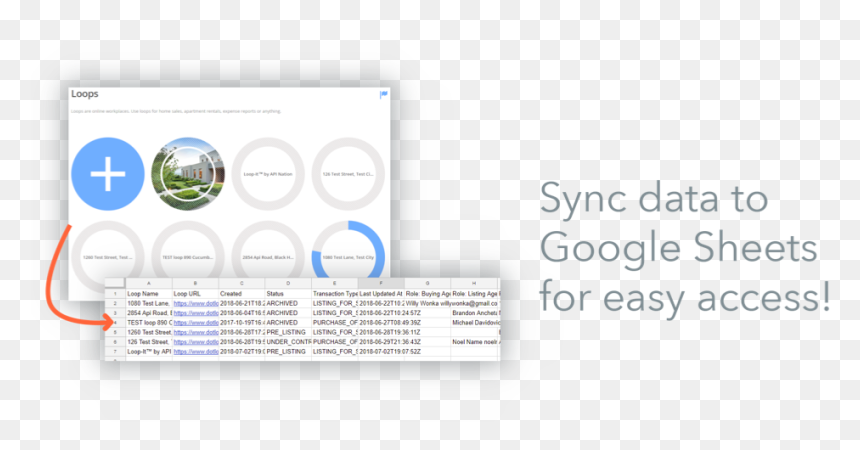Image resolution: width=860 pixels, height=450 pixels.
Task: Select spreadsheet row 5 header
Action: 115,332
